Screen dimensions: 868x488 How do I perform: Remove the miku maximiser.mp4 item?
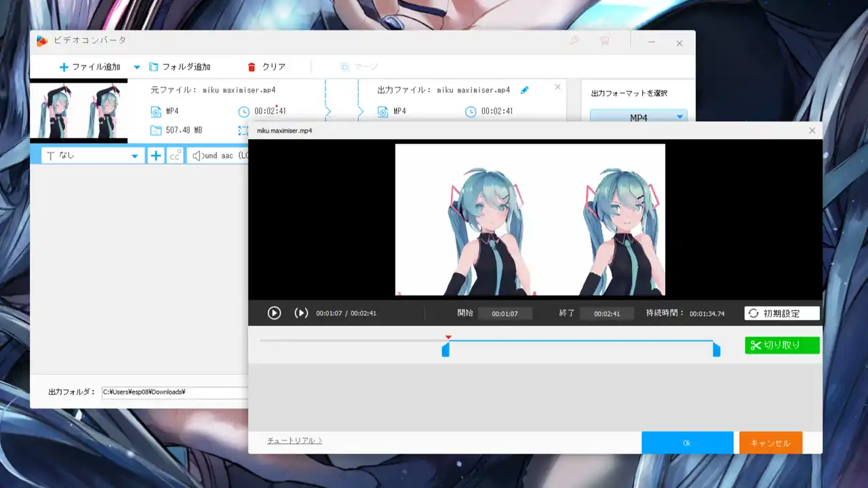pos(557,87)
